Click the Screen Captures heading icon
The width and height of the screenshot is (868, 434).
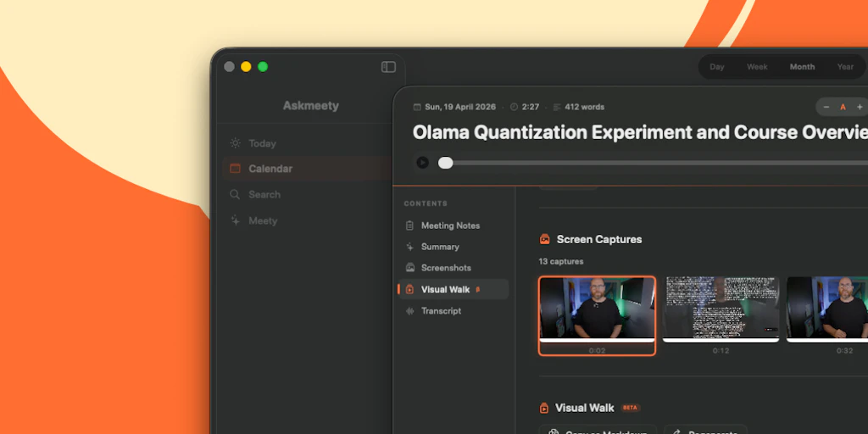click(x=545, y=239)
